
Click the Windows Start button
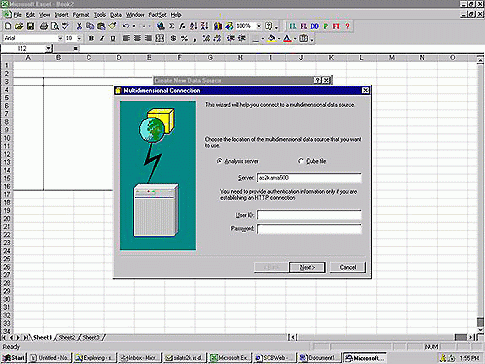(14, 358)
